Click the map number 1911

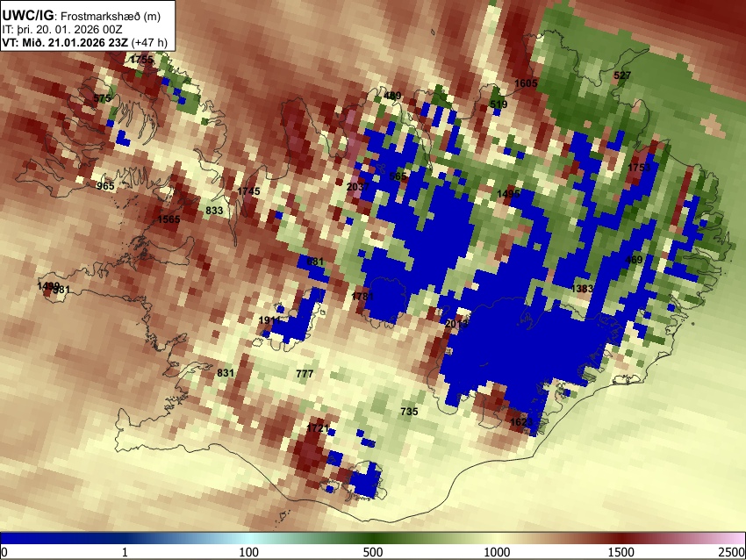pyautogui.click(x=269, y=320)
